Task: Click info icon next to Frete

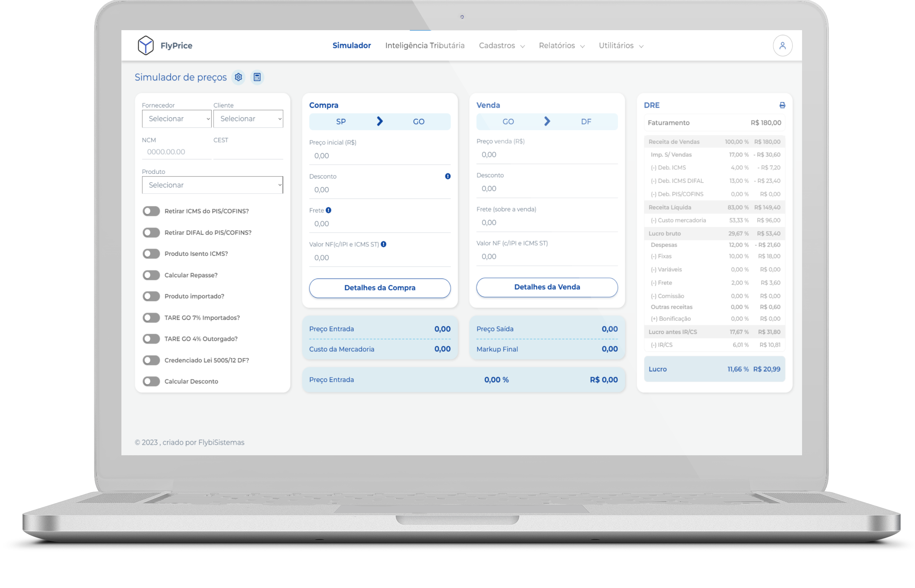Action: (x=328, y=210)
